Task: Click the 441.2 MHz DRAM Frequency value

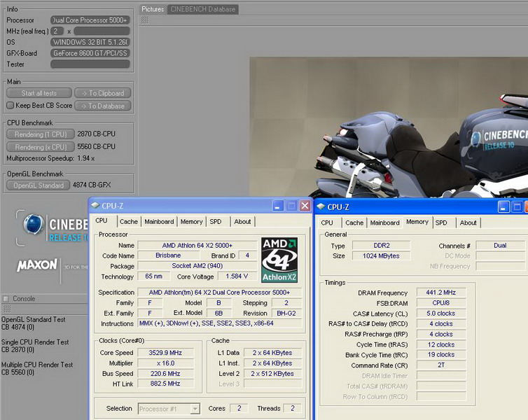Action: (440, 293)
